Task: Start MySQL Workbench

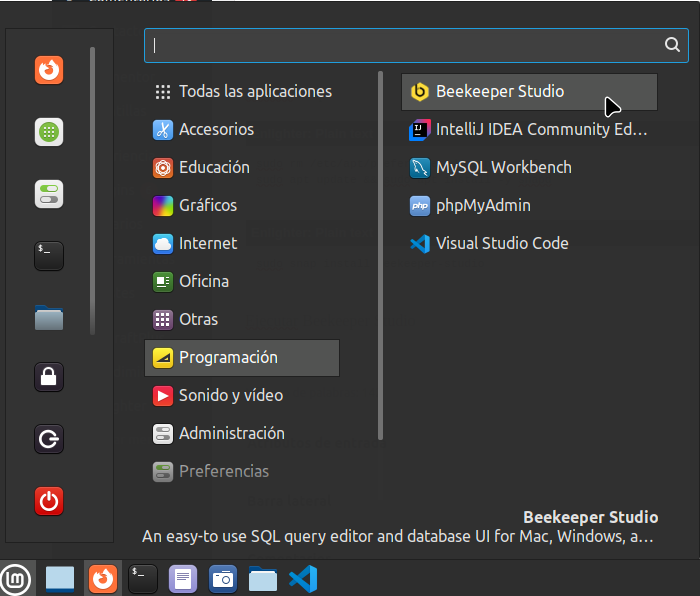Action: click(503, 168)
